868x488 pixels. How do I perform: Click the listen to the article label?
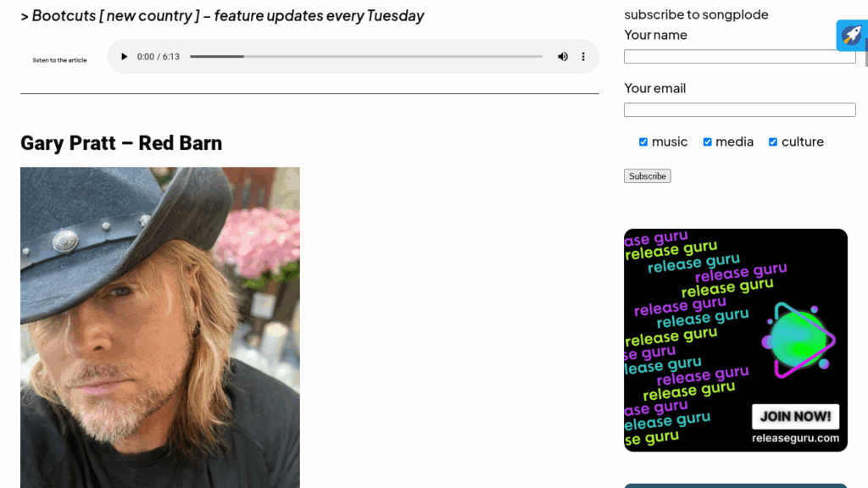60,60
